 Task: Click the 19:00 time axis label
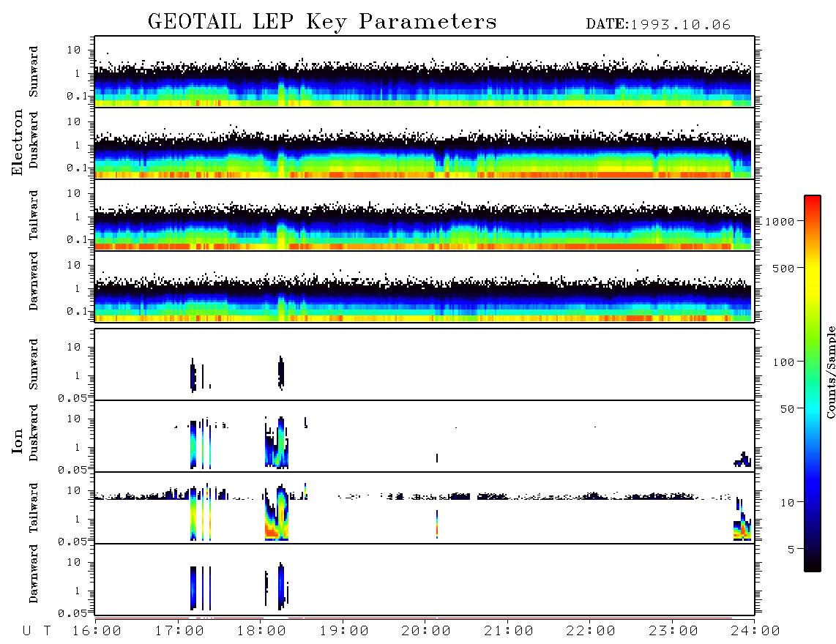click(344, 631)
